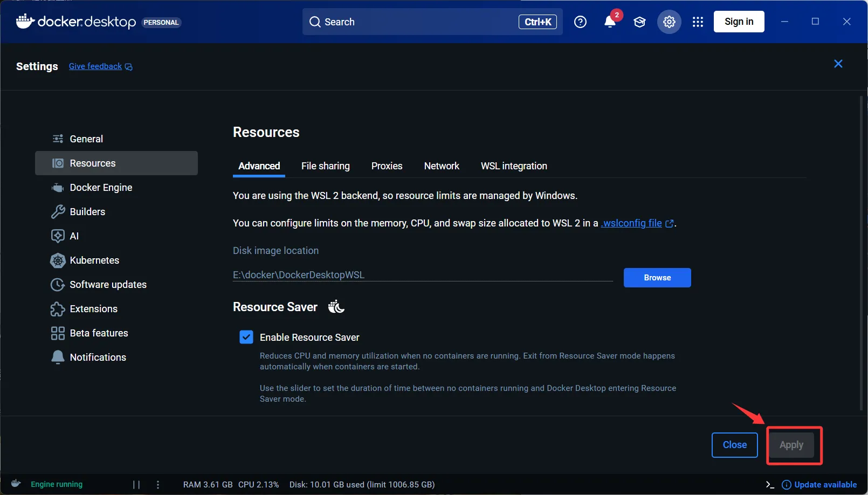The width and height of the screenshot is (868, 495).
Task: Pause the engine from status bar
Action: pos(136,484)
